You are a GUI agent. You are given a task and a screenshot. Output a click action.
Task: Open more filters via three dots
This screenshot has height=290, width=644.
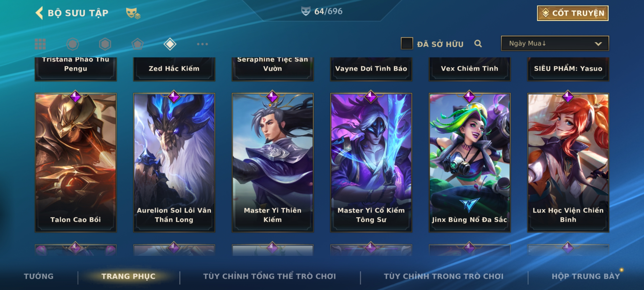[202, 44]
